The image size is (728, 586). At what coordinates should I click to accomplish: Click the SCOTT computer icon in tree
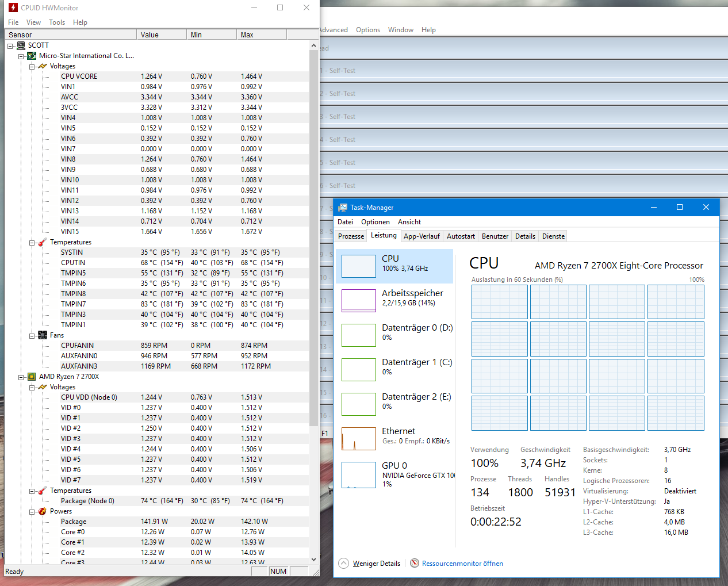[x=21, y=45]
